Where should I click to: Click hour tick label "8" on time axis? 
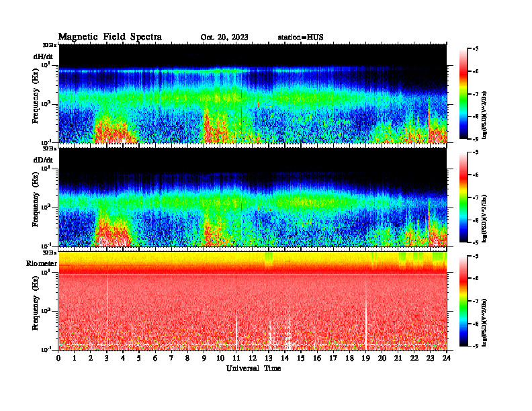(187, 359)
